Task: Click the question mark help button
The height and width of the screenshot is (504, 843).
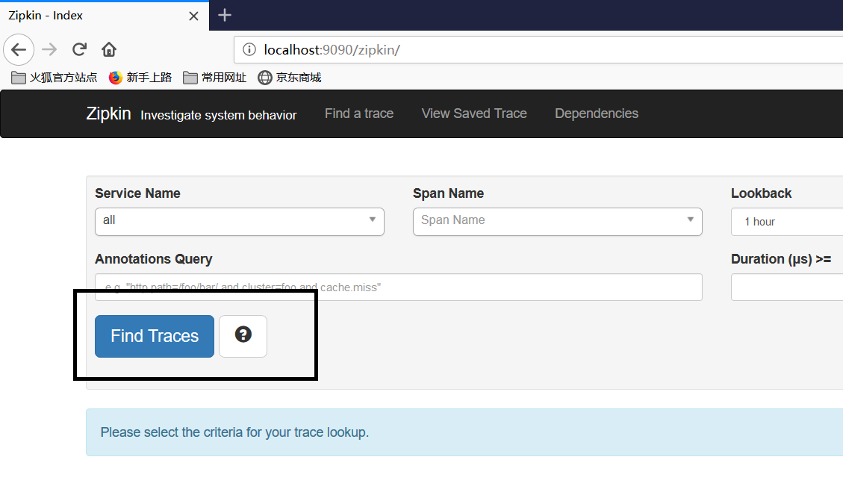Action: coord(243,336)
